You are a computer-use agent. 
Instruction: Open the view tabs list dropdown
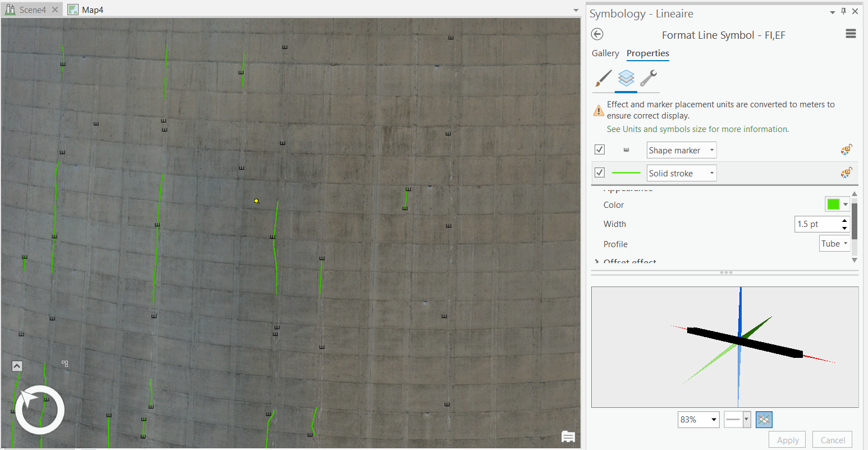[575, 10]
